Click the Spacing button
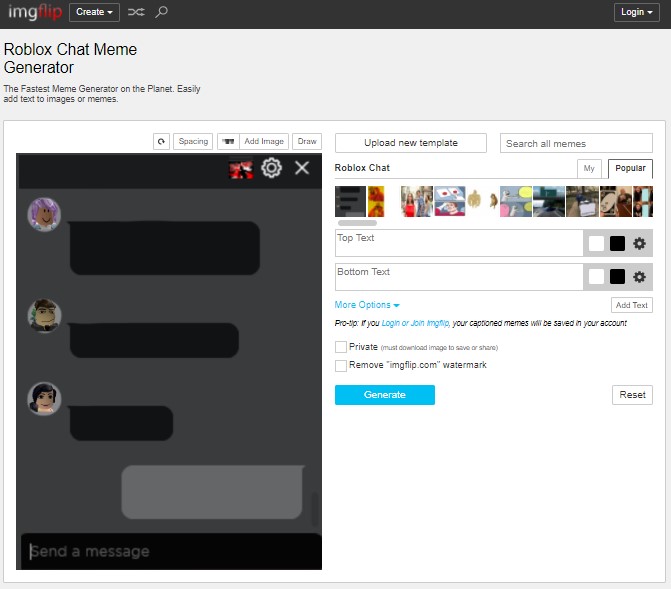671x589 pixels. pyautogui.click(x=193, y=141)
